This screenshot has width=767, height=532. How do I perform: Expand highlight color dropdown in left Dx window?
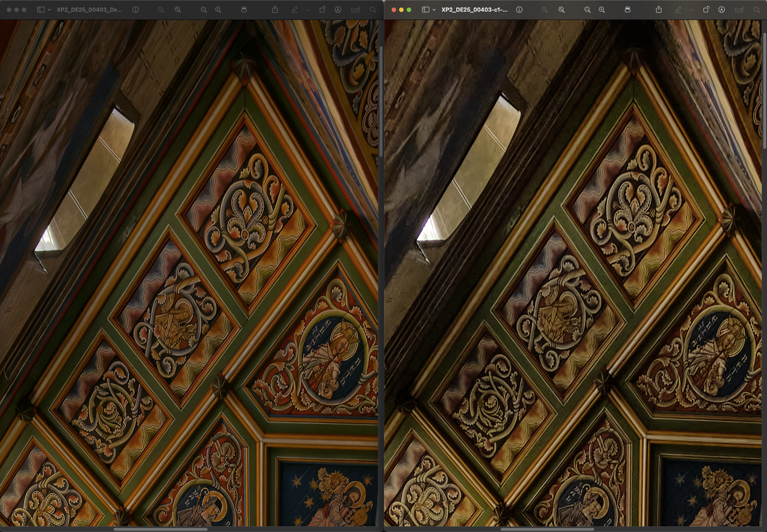click(308, 10)
